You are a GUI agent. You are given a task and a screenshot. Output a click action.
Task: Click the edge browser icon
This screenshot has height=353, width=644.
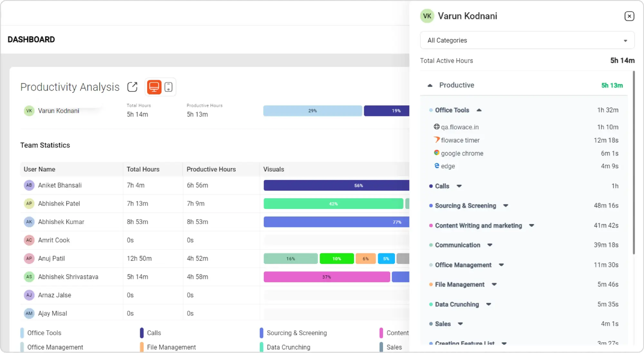[x=437, y=166]
